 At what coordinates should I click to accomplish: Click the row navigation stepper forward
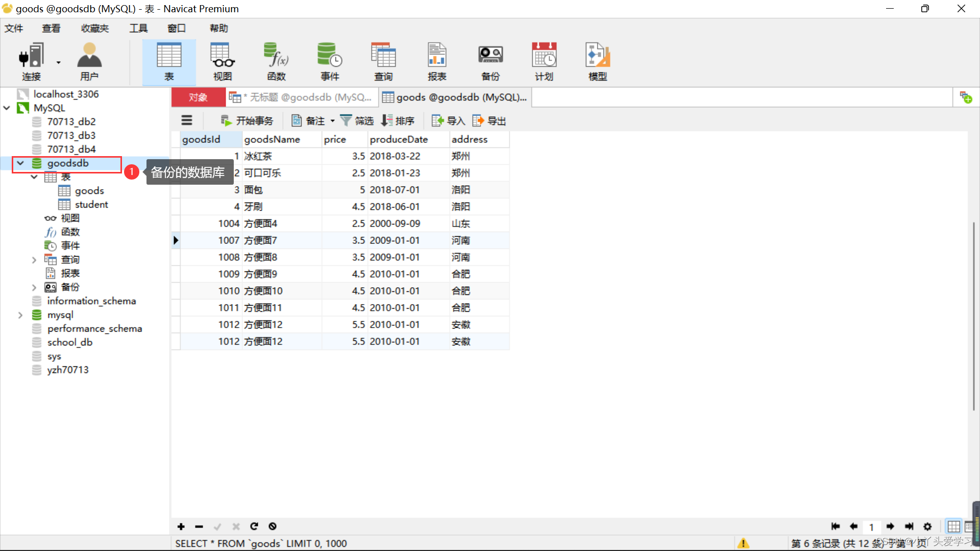click(x=891, y=526)
